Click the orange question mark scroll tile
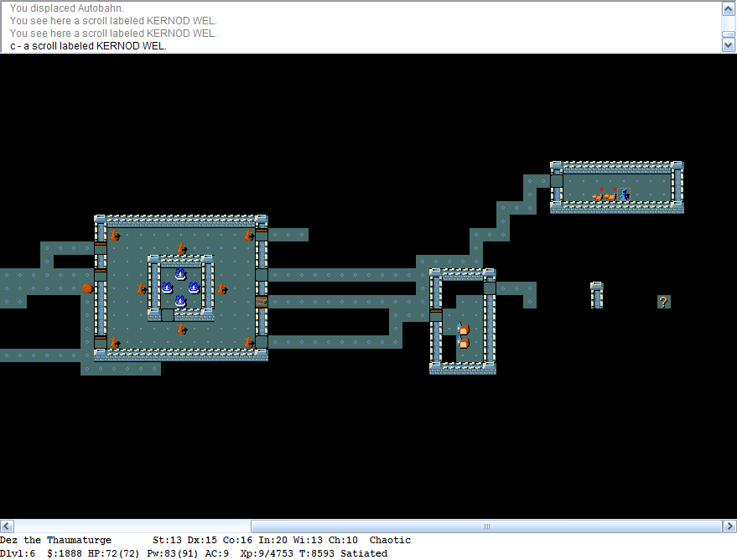Viewport: 737px width, 560px height. click(x=664, y=302)
